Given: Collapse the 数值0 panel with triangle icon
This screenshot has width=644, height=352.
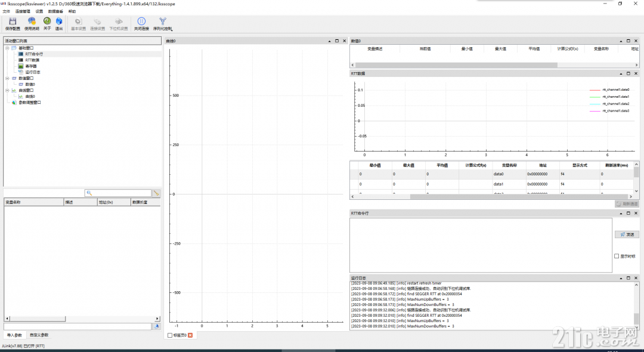Looking at the screenshot, I should (x=621, y=41).
